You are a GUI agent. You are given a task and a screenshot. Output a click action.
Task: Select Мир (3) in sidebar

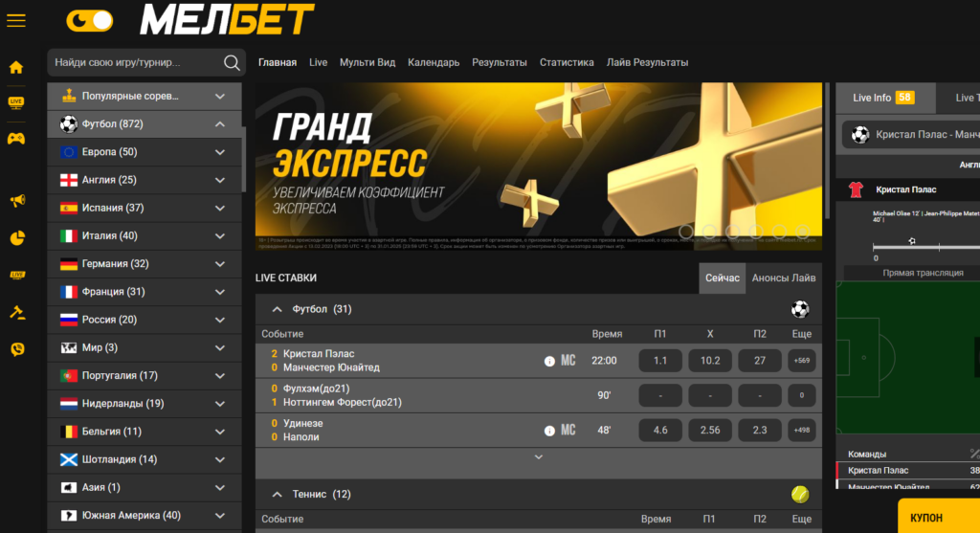click(x=145, y=347)
